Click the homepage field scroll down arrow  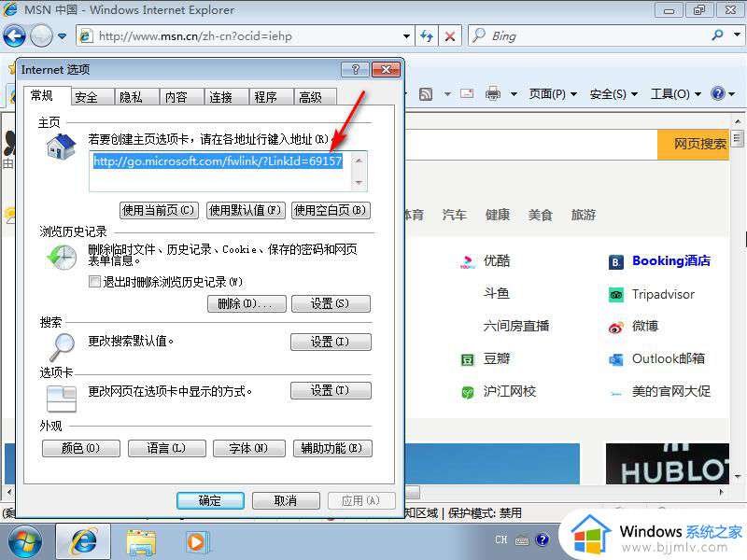[x=359, y=183]
